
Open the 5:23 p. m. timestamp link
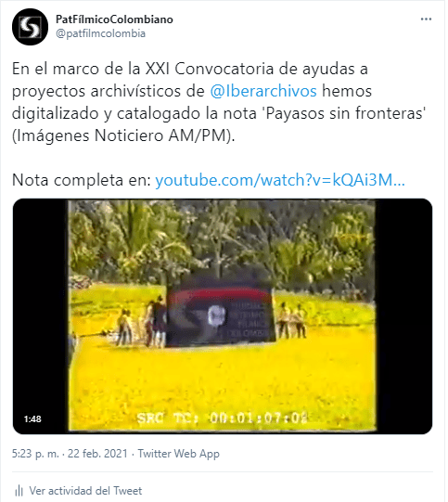[x=35, y=454]
